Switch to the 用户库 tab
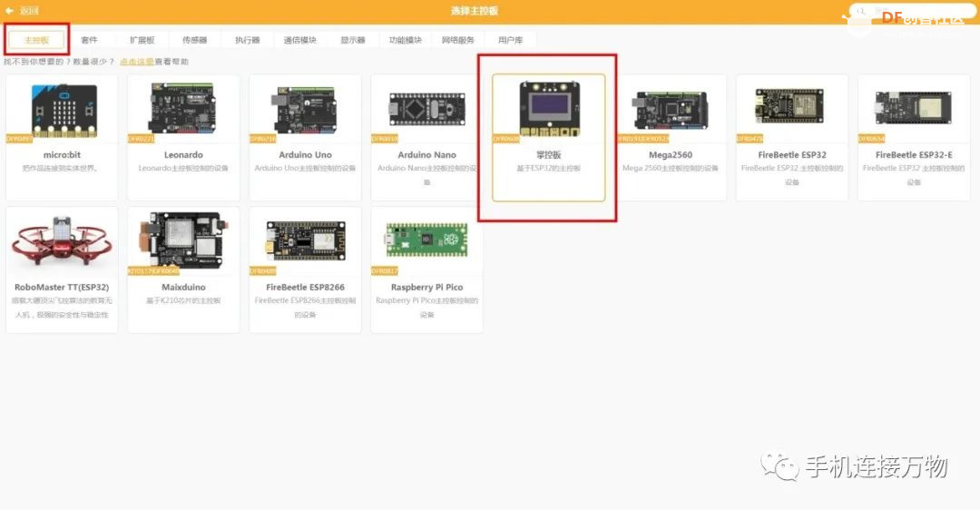 tap(511, 40)
